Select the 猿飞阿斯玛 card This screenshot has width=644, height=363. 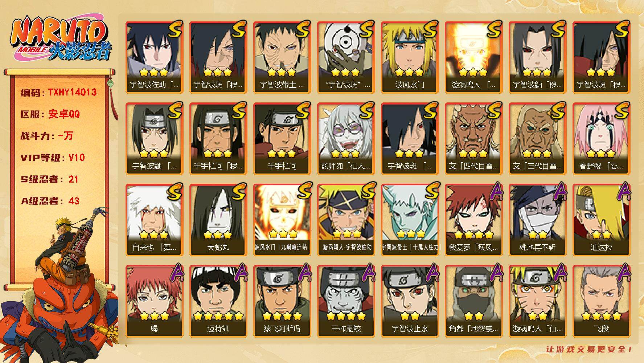282,301
